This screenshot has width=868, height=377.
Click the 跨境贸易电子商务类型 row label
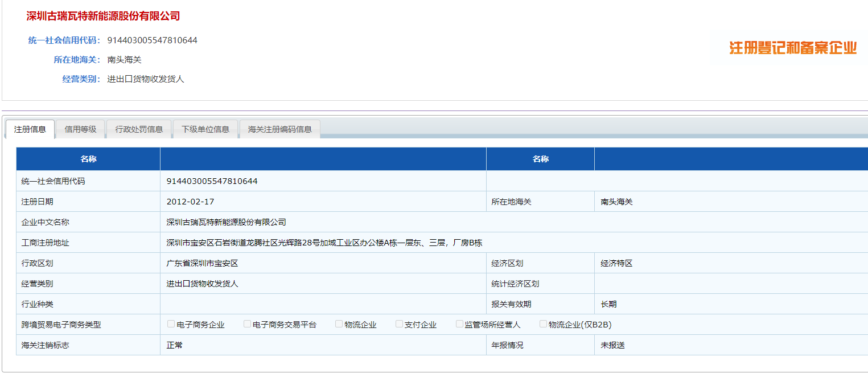pyautogui.click(x=61, y=325)
